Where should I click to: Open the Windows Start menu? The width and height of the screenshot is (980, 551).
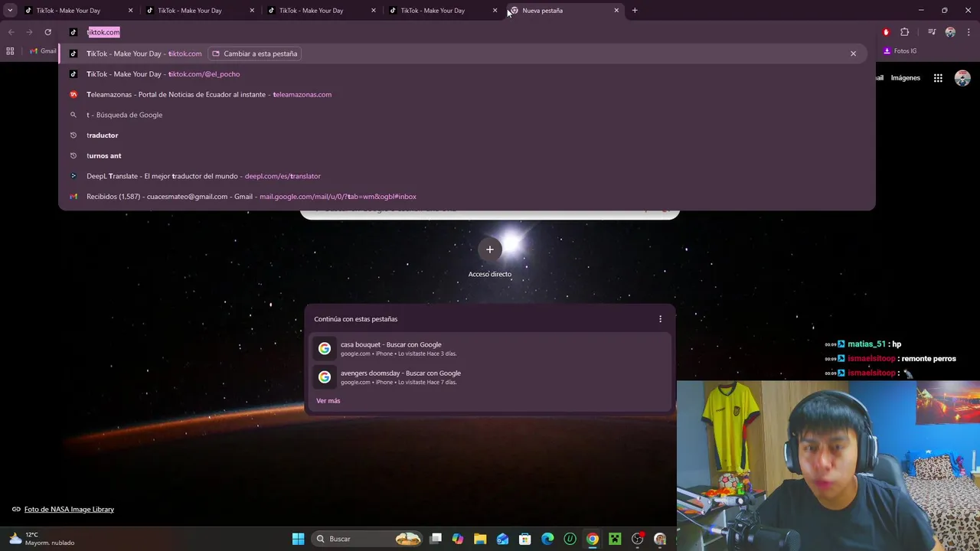[x=298, y=539]
